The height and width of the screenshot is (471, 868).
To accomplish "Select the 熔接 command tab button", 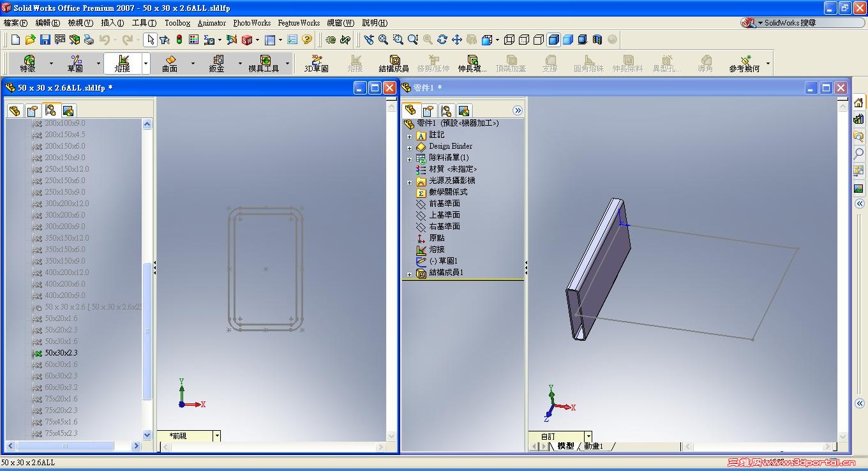I will [123, 64].
